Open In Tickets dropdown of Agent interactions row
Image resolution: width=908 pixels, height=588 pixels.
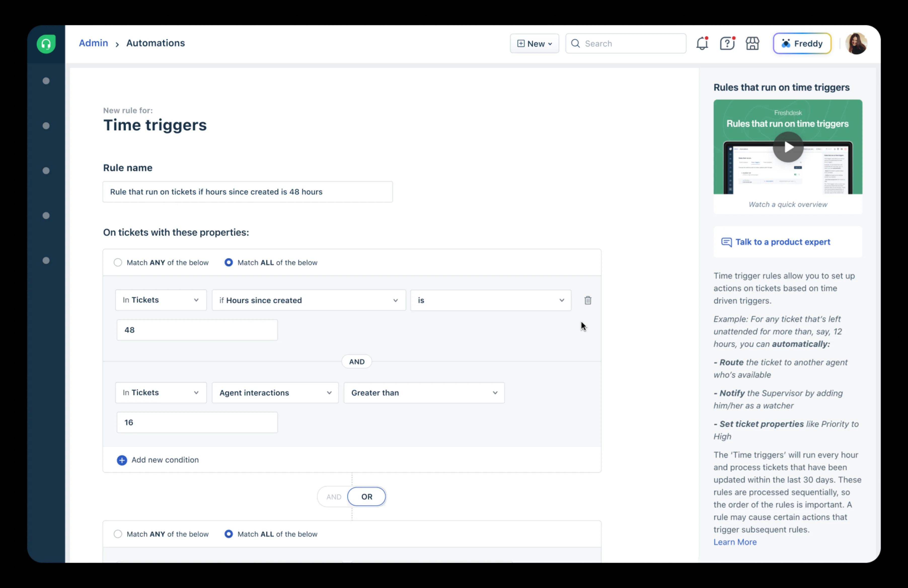pyautogui.click(x=161, y=393)
